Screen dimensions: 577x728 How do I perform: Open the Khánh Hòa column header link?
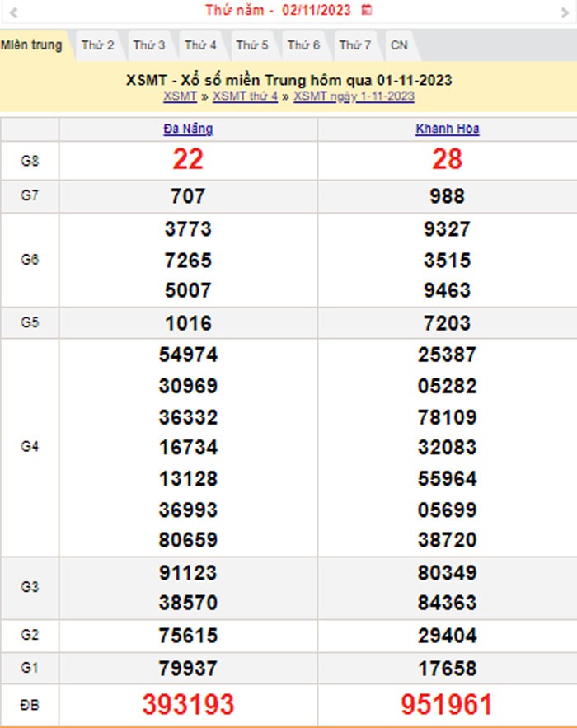pos(447,129)
